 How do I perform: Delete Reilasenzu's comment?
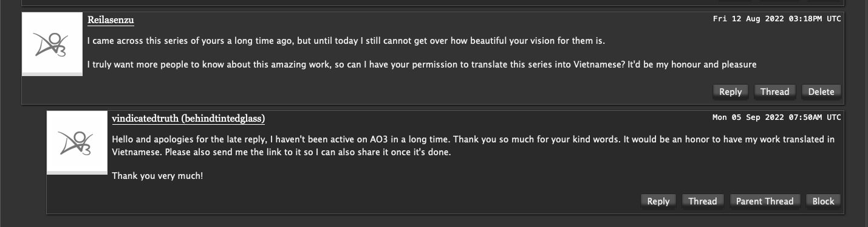point(821,92)
